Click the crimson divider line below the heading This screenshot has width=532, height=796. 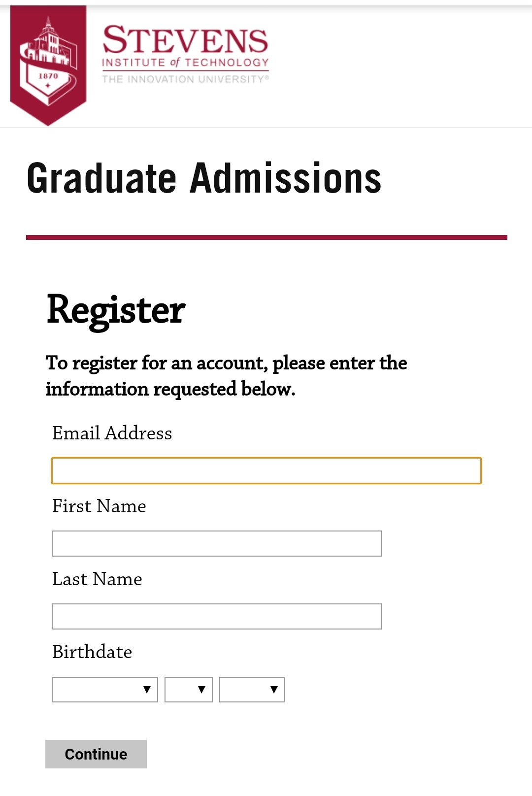pos(266,237)
